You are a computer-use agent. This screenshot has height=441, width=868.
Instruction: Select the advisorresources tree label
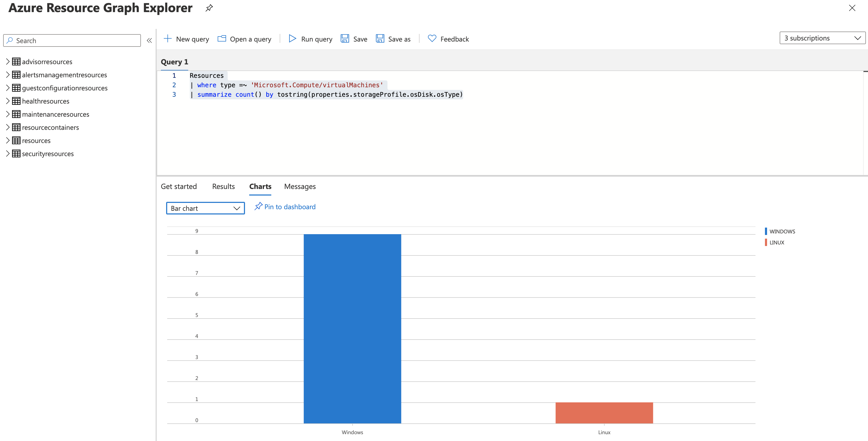pyautogui.click(x=47, y=62)
